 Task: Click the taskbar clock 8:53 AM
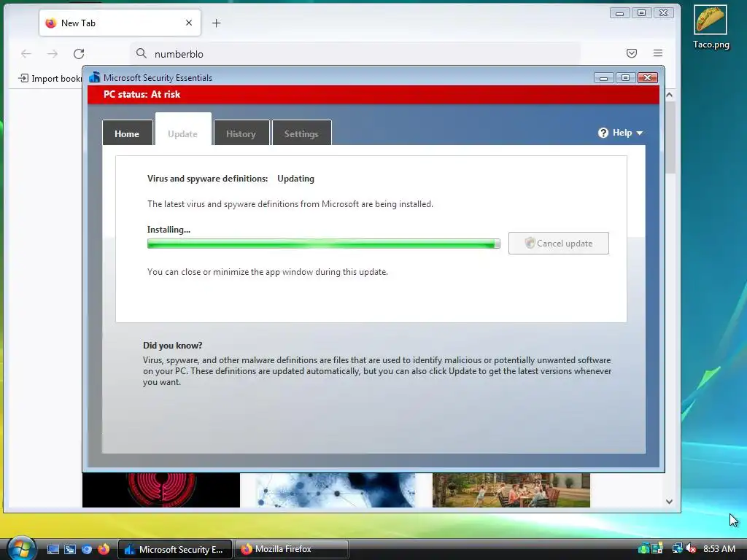point(719,548)
